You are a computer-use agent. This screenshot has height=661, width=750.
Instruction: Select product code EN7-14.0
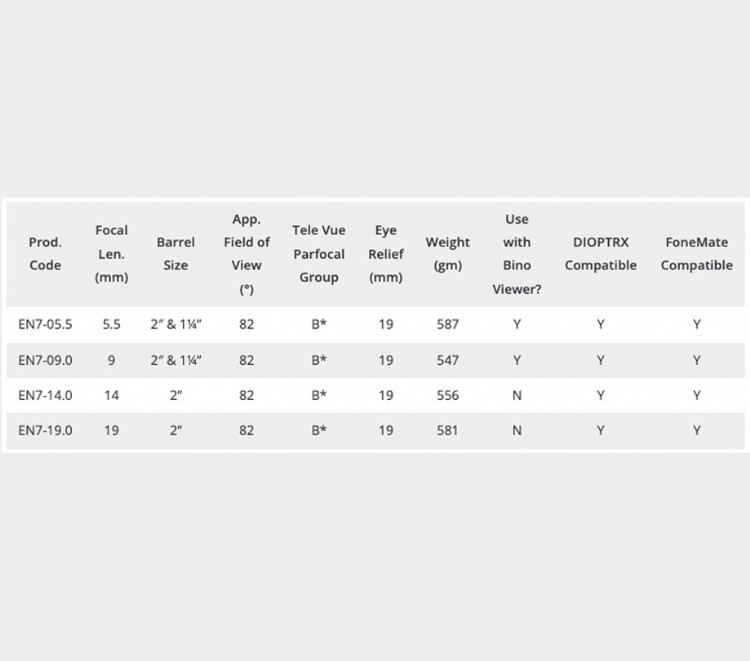pyautogui.click(x=45, y=395)
